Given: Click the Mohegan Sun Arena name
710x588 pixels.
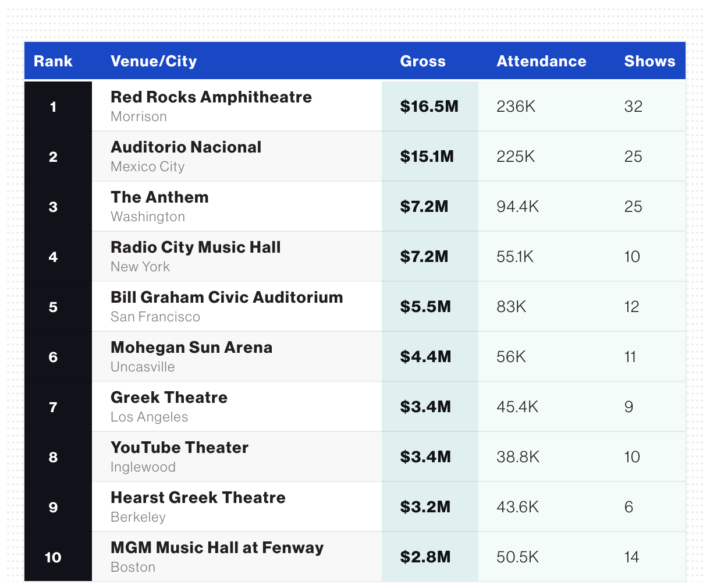Looking at the screenshot, I should pyautogui.click(x=191, y=348).
